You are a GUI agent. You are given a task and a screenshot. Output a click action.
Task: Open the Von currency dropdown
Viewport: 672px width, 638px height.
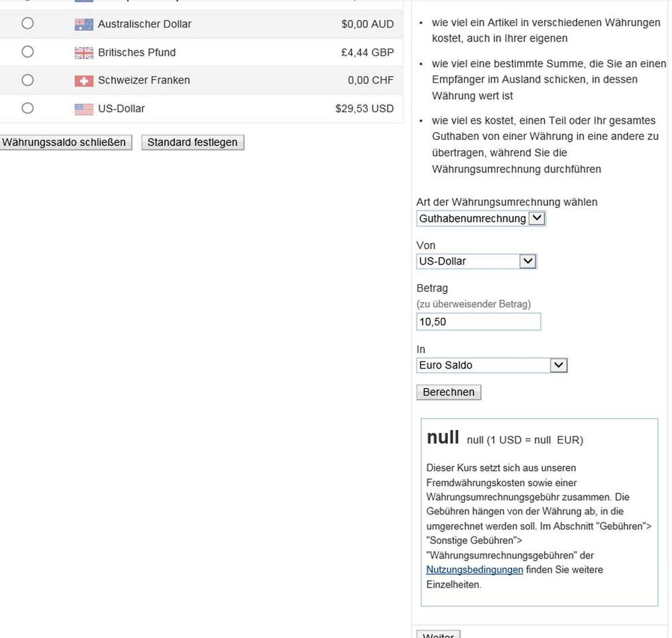[x=476, y=261]
